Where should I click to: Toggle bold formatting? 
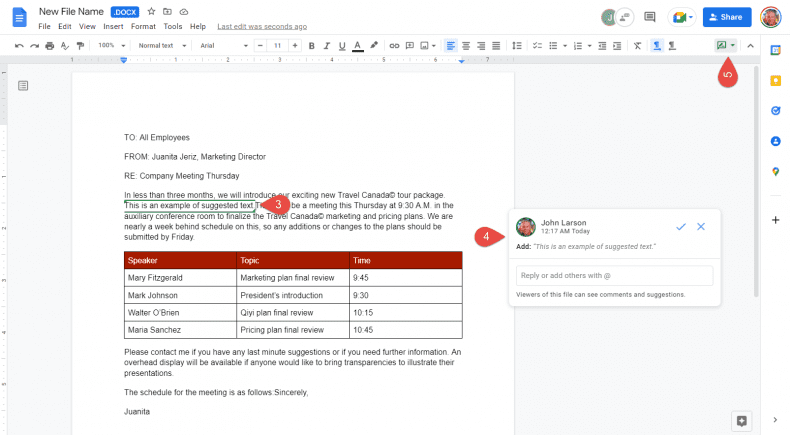pos(312,46)
